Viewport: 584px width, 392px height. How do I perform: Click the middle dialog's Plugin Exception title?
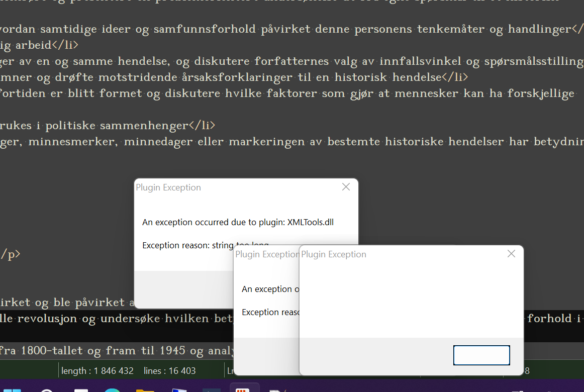click(267, 254)
